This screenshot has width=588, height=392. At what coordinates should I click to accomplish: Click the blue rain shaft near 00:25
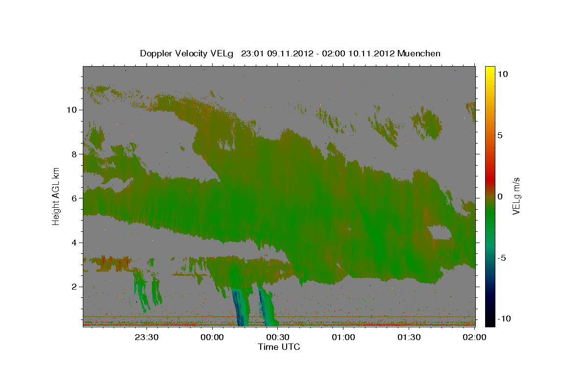pos(268,308)
